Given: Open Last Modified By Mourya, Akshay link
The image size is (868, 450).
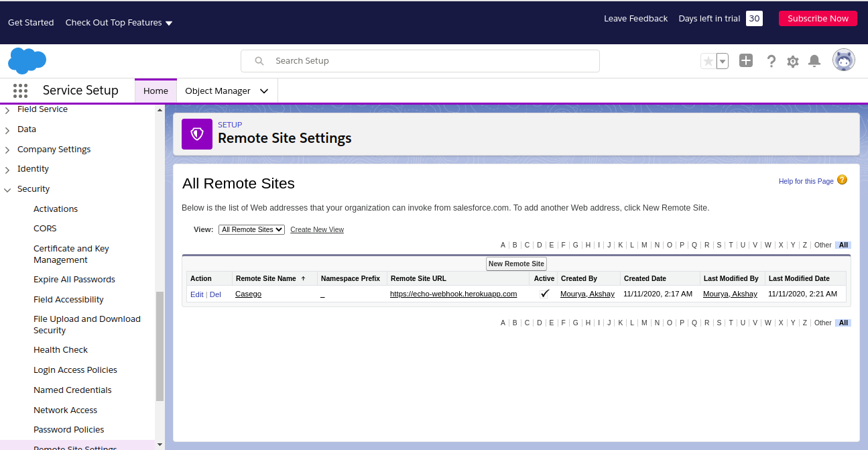Looking at the screenshot, I should (x=730, y=294).
